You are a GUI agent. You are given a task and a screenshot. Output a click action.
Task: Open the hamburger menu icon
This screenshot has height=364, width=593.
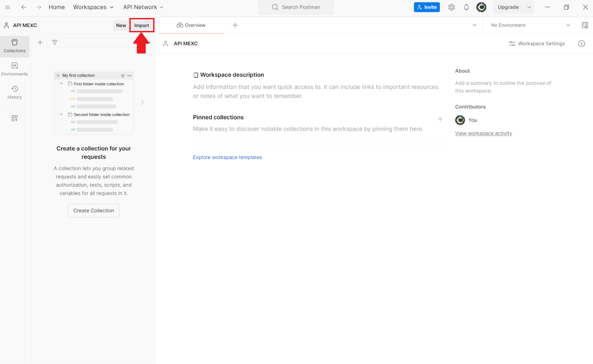click(7, 7)
